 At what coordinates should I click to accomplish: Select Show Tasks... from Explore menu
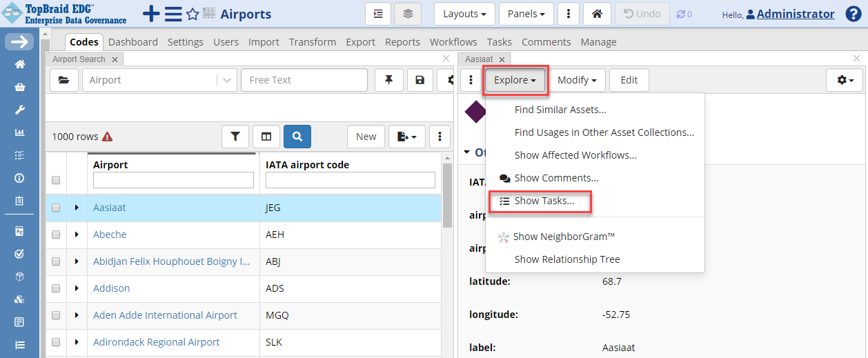(x=544, y=201)
